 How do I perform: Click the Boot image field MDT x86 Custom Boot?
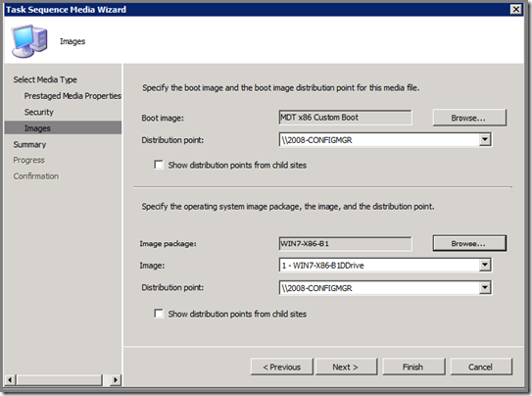[346, 118]
